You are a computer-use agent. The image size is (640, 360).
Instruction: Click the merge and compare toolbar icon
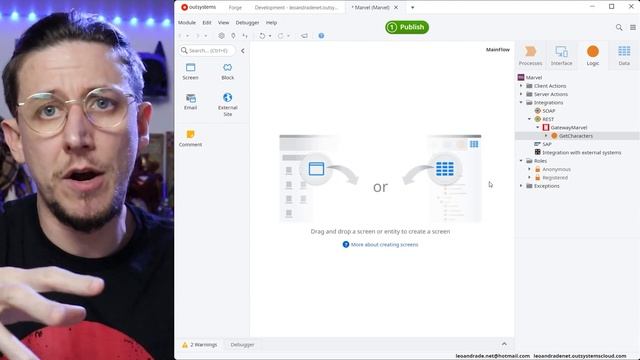tap(245, 36)
